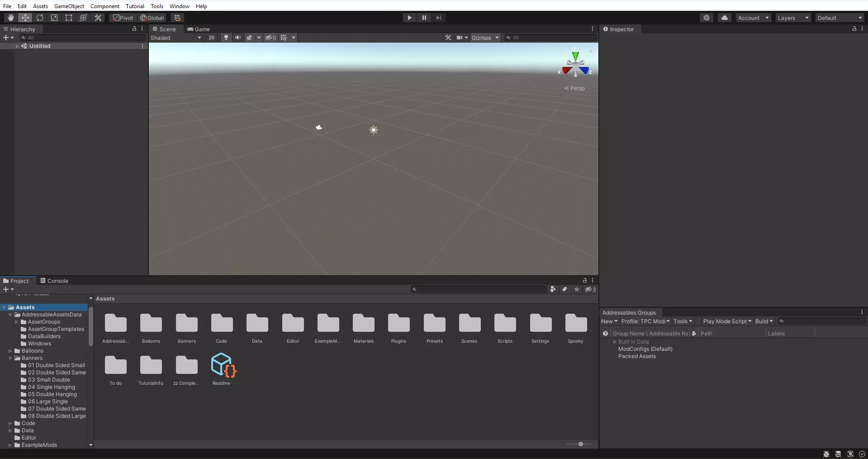
Task: Toggle Scene view effects button
Action: (249, 38)
